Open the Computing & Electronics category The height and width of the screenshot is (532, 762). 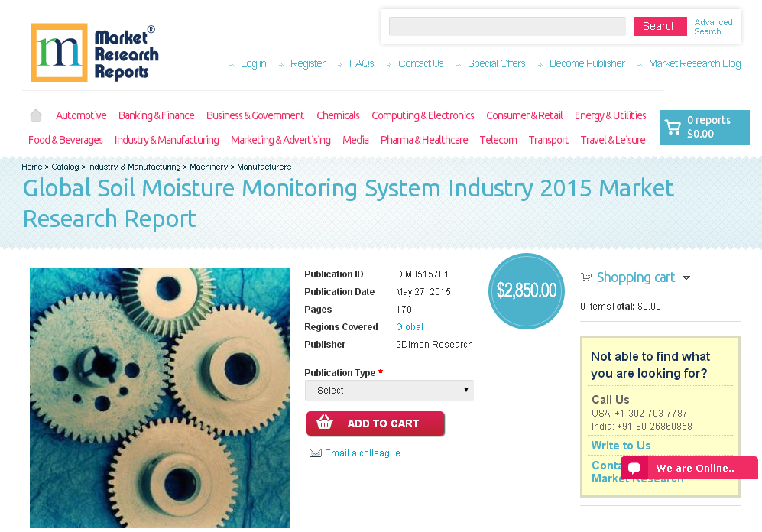(423, 115)
